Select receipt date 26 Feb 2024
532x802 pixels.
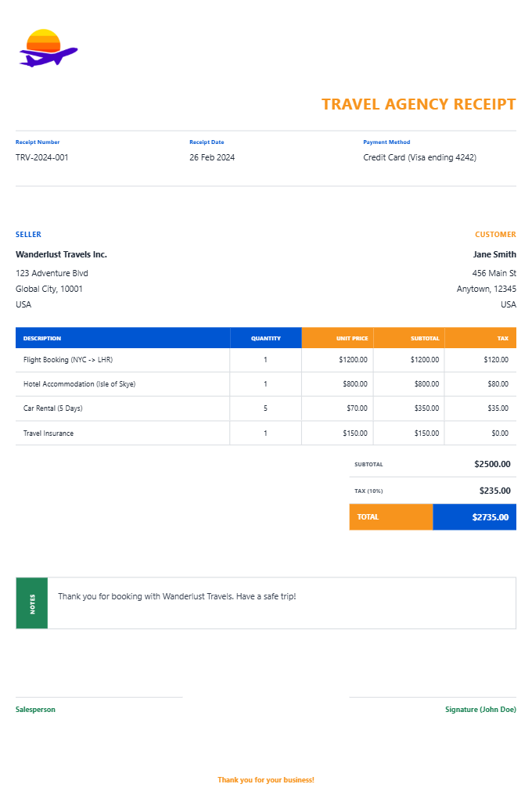click(x=212, y=157)
